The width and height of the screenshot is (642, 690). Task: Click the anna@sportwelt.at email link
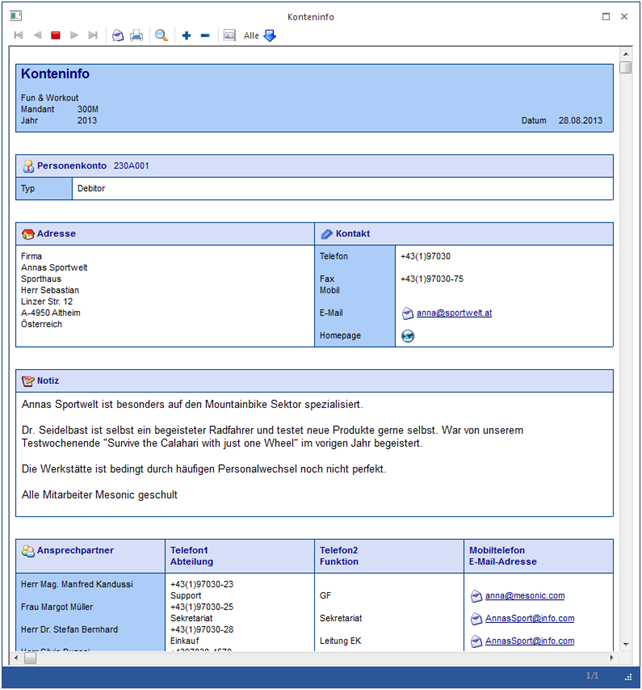454,313
